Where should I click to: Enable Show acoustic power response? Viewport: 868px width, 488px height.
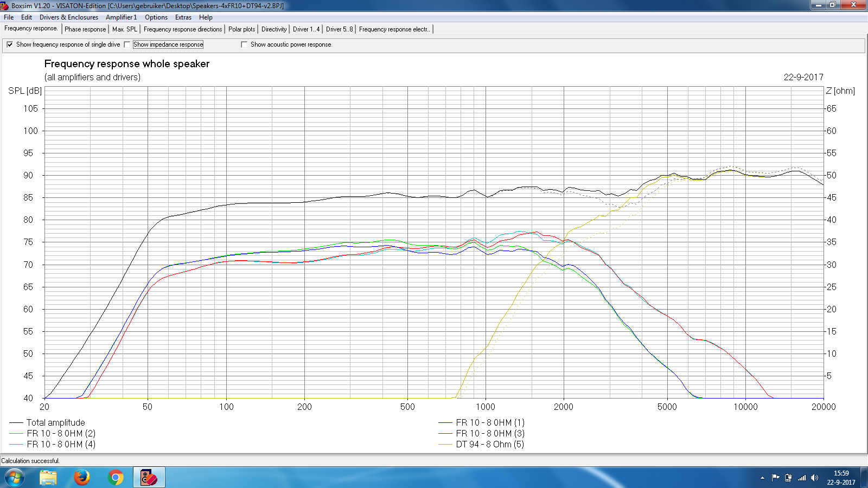click(x=244, y=44)
